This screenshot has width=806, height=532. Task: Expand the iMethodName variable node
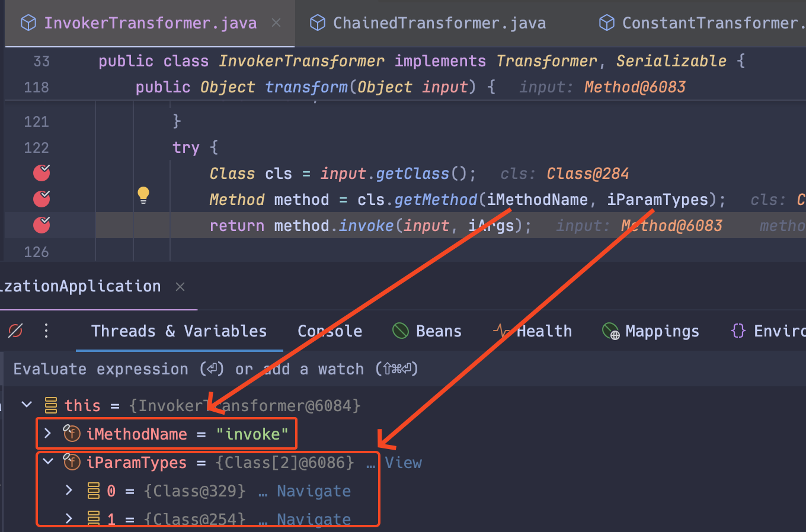(x=48, y=433)
